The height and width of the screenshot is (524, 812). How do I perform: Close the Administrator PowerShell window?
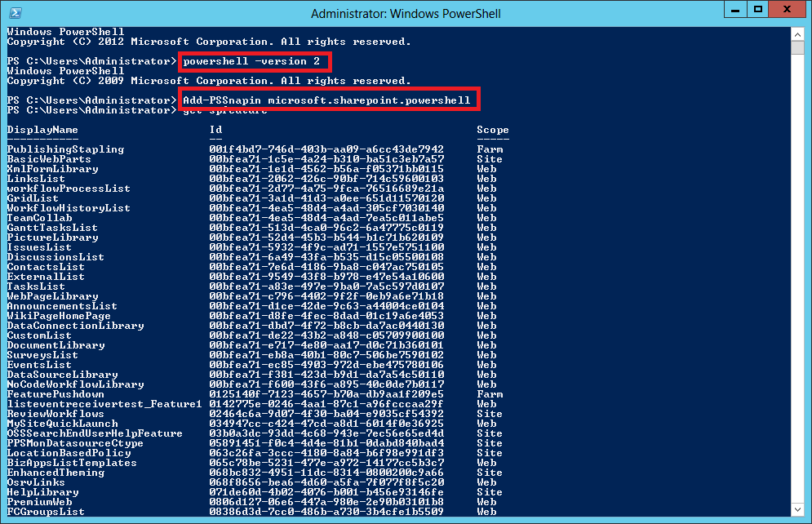click(788, 9)
